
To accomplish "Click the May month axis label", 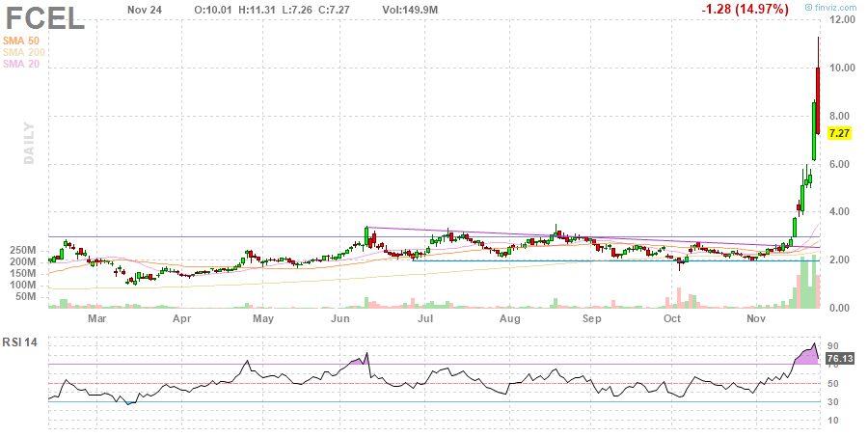I will point(263,318).
